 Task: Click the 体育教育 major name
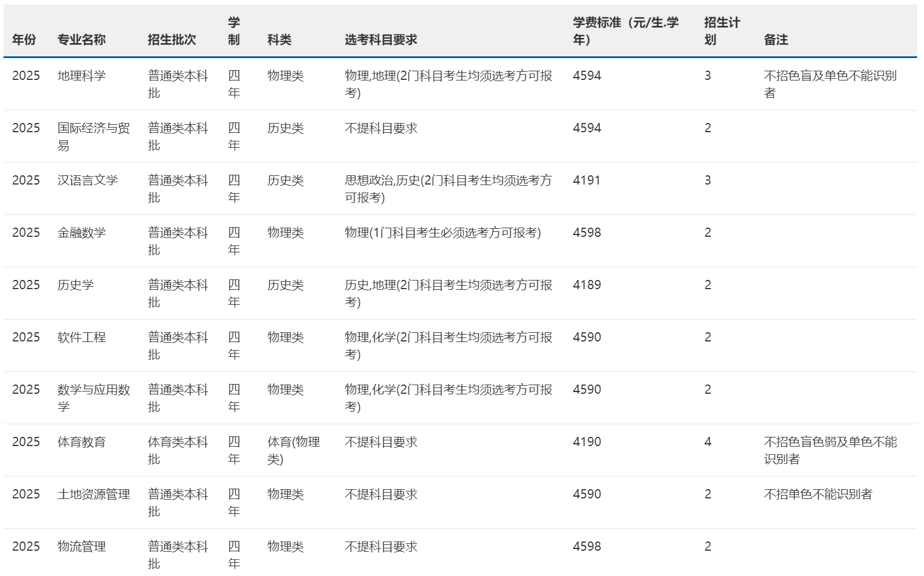click(82, 442)
